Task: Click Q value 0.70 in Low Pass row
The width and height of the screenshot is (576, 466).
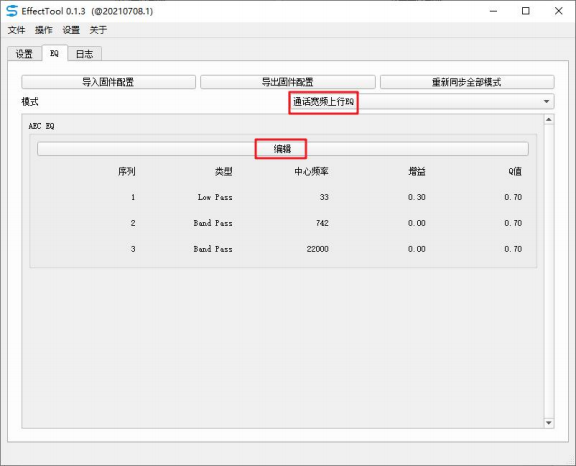Action: (513, 197)
